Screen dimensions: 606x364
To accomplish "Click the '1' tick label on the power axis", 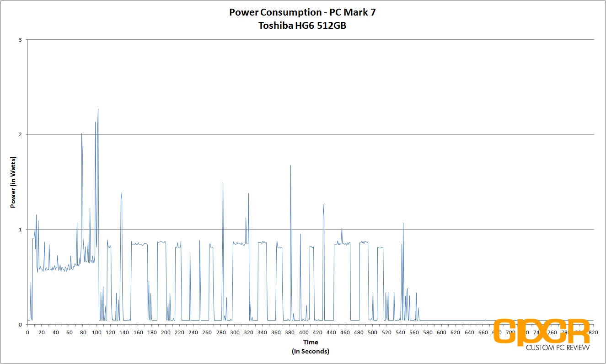I will [21, 229].
